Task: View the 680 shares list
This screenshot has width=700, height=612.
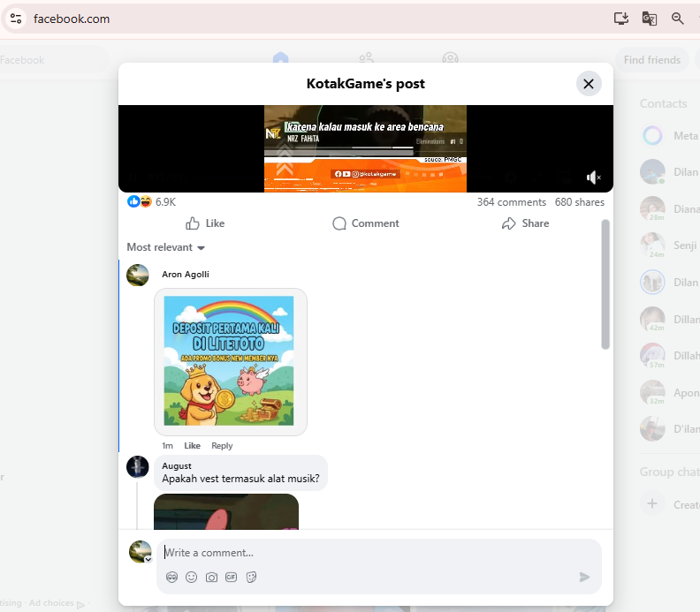Action: (x=580, y=202)
